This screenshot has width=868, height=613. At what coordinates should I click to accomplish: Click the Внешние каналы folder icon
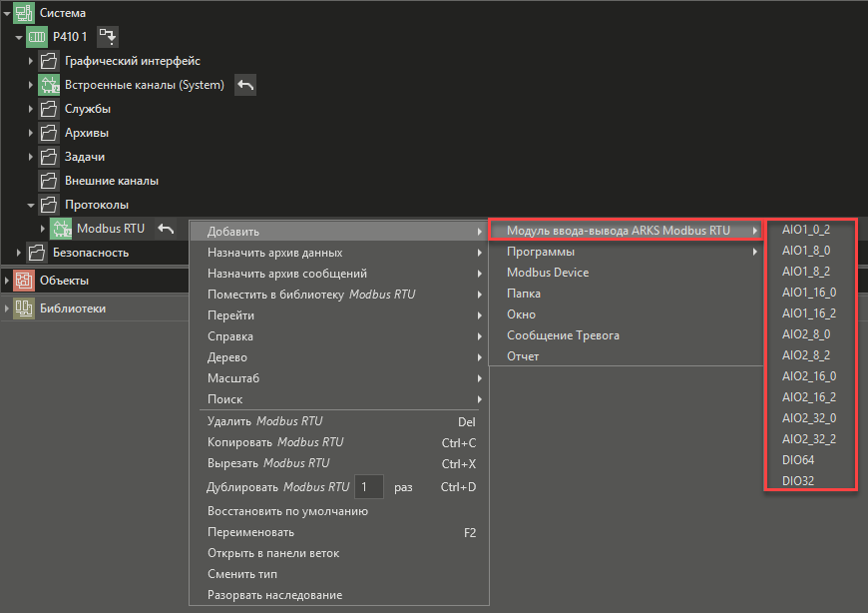click(x=49, y=181)
